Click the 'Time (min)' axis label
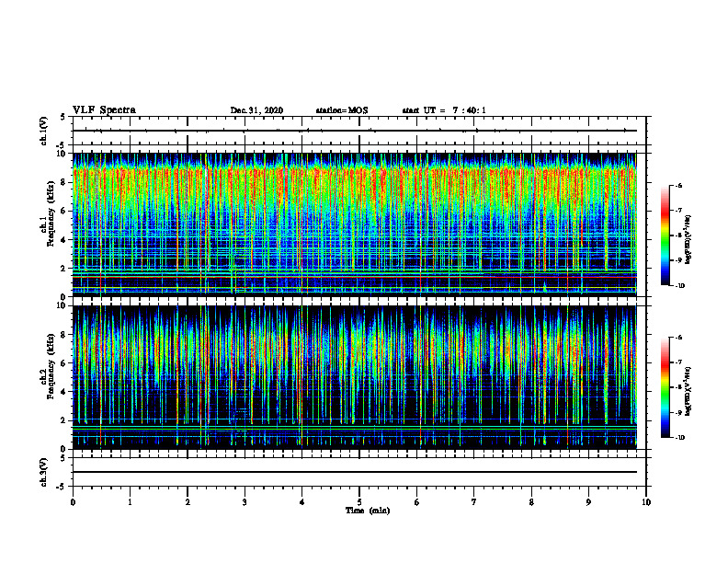 [x=368, y=511]
